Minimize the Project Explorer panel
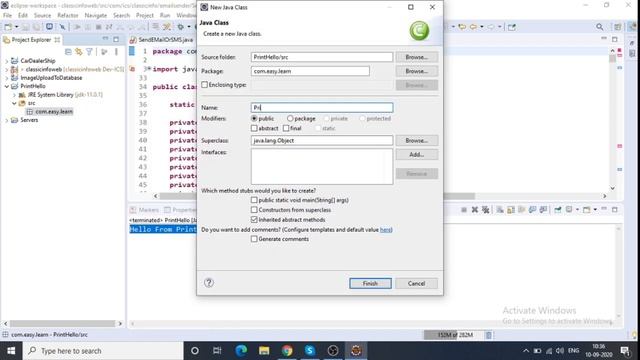 click(106, 39)
